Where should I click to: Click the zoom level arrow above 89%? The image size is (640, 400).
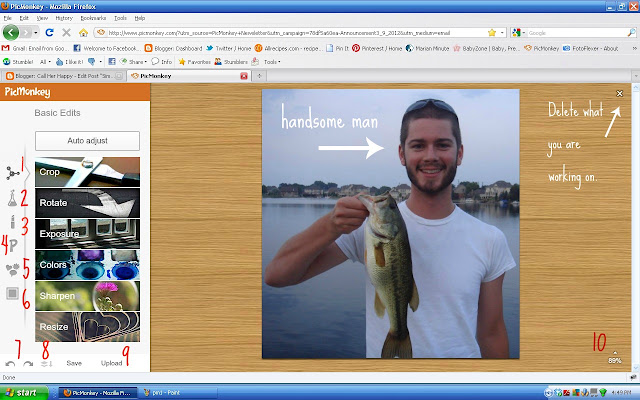coord(615,352)
